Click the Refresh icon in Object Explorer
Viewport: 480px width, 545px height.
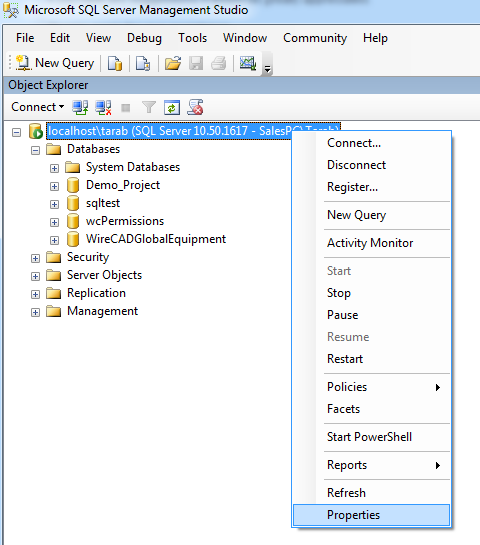click(172, 107)
